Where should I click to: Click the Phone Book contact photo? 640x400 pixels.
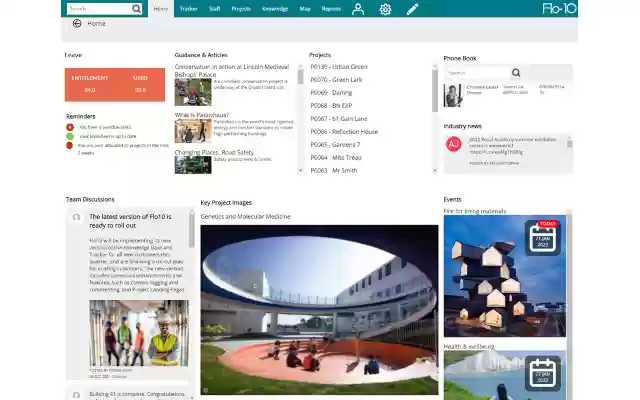pyautogui.click(x=453, y=96)
